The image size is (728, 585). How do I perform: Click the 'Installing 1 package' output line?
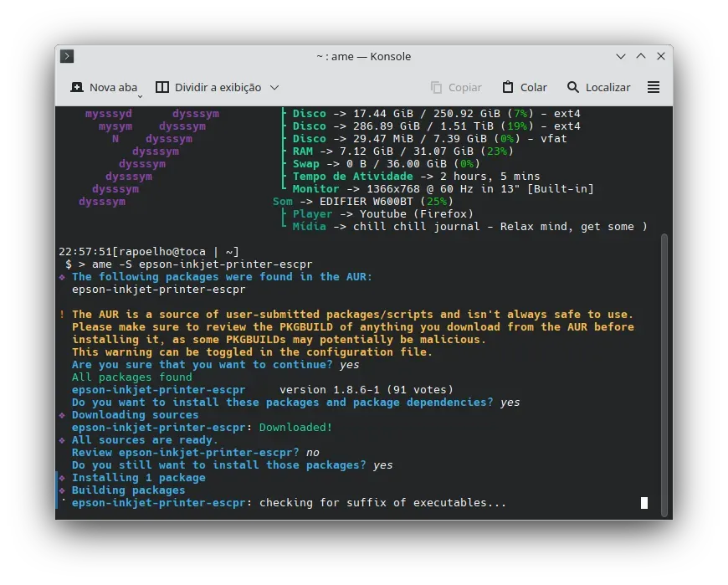[138, 478]
